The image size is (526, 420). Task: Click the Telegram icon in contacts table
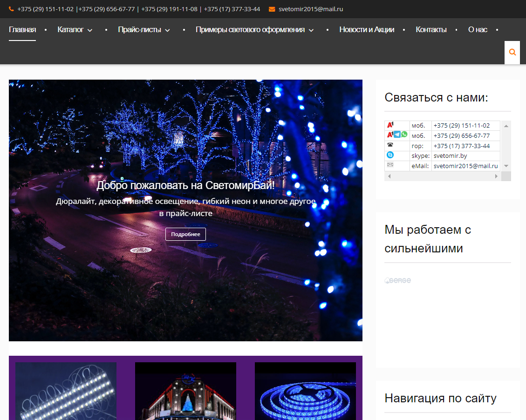click(397, 135)
